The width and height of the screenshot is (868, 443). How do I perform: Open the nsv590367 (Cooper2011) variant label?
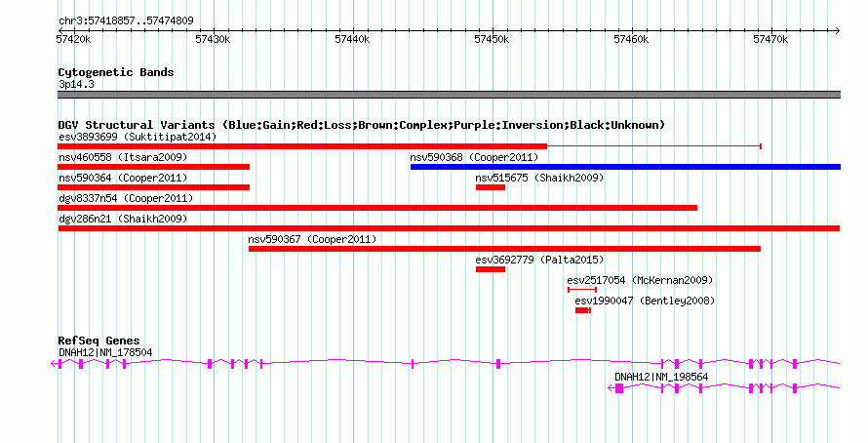coord(312,239)
